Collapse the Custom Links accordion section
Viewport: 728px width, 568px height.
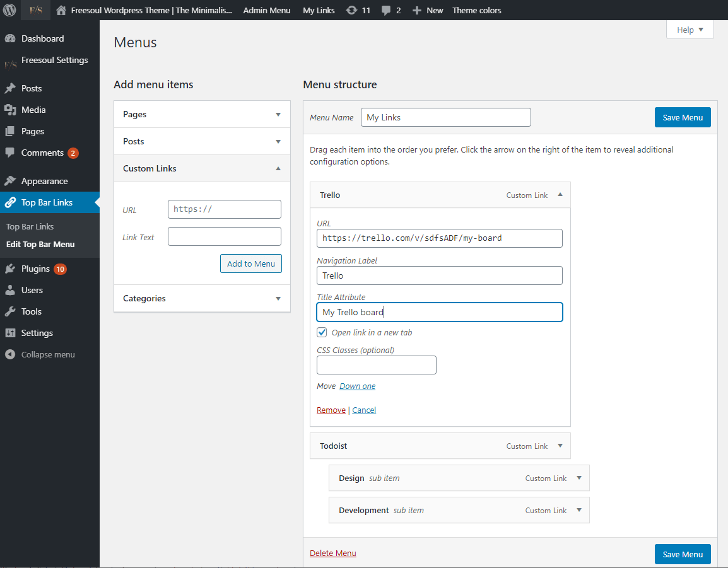tap(202, 168)
